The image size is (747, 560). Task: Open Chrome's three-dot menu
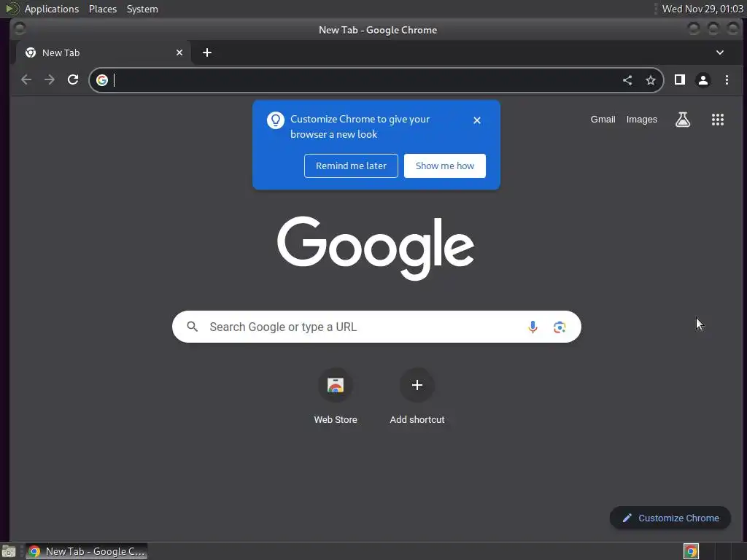click(x=727, y=80)
